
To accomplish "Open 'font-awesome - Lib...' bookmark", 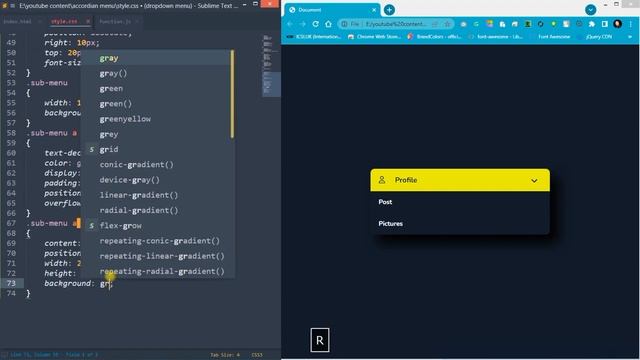I will [x=496, y=37].
